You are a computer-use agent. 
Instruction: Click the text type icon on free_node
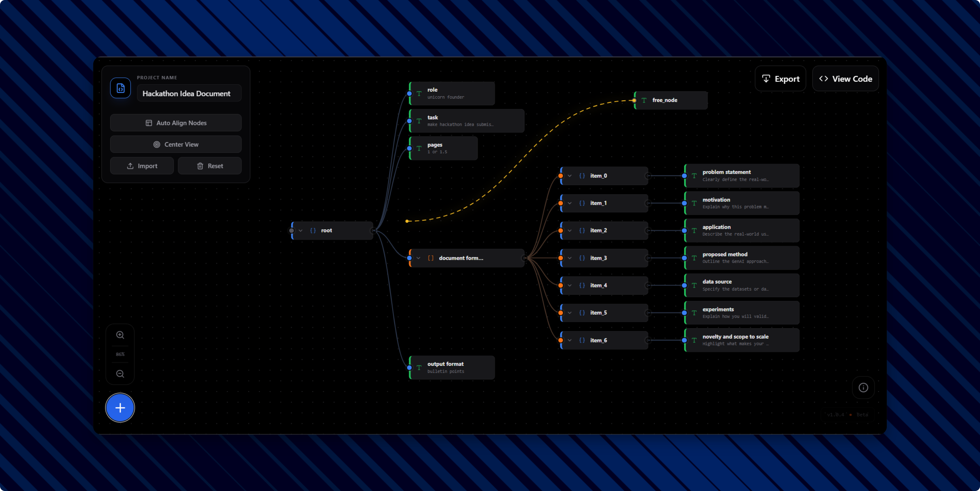tap(644, 100)
